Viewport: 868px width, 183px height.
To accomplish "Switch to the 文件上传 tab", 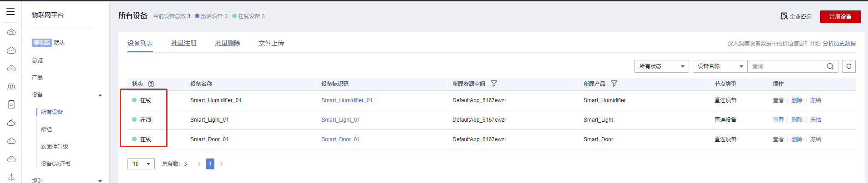I will click(271, 43).
